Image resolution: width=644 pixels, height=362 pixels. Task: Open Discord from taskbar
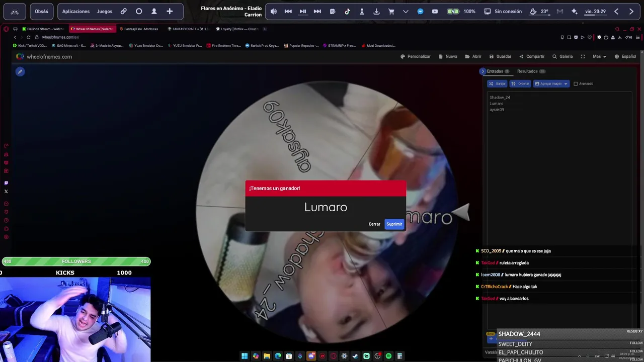pos(311,356)
